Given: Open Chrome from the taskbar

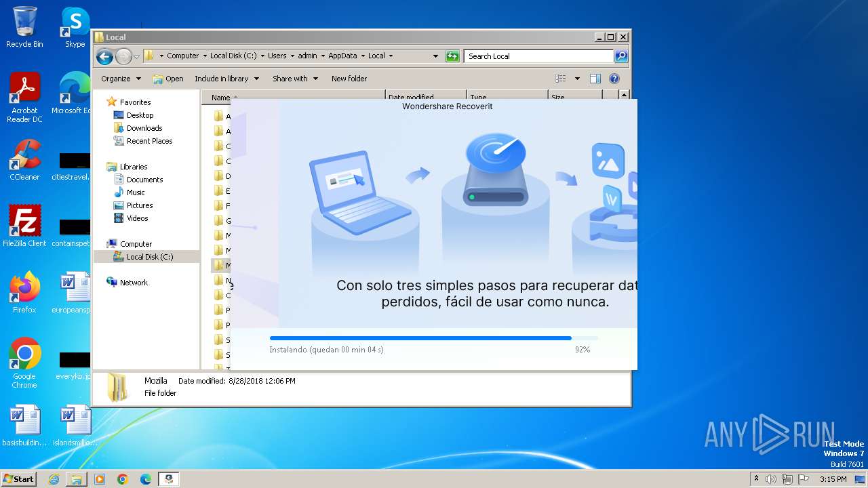Looking at the screenshot, I should [x=123, y=479].
